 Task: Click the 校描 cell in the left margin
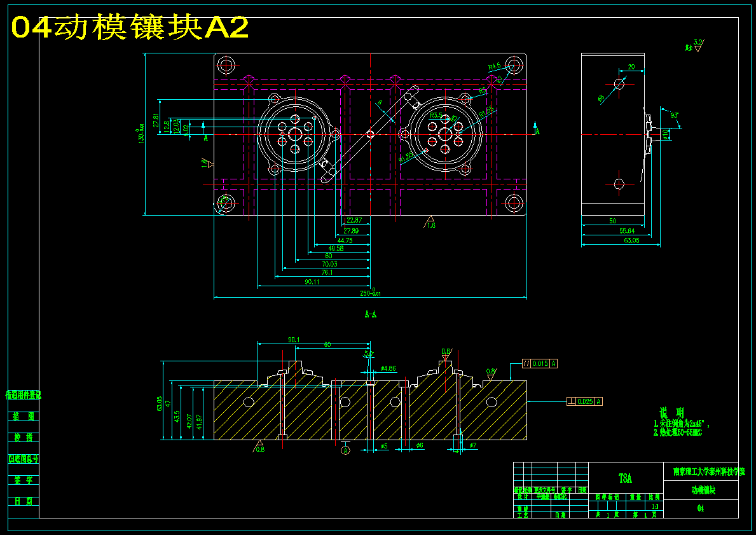23,438
